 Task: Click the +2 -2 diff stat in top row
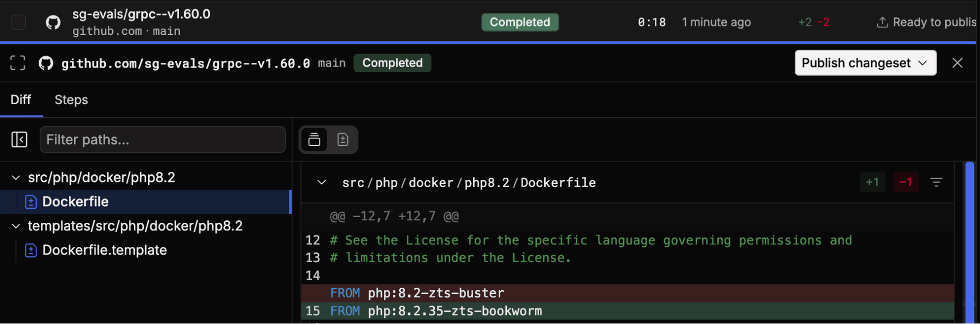click(814, 22)
